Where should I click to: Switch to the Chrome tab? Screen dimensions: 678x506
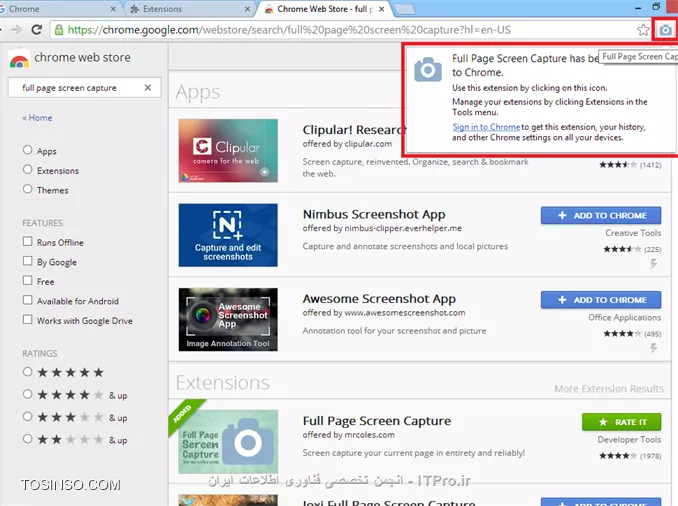(x=58, y=9)
